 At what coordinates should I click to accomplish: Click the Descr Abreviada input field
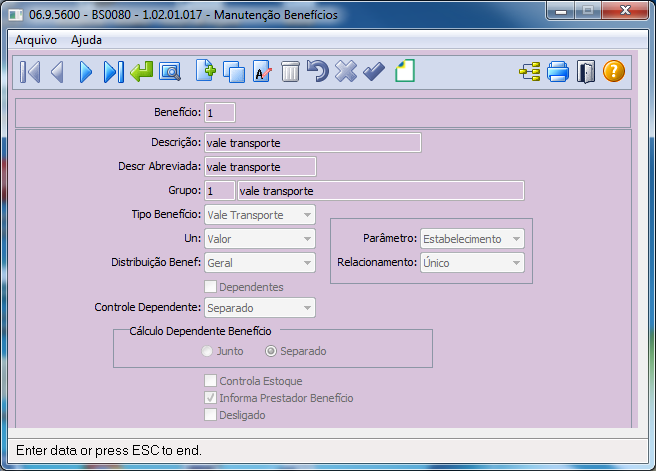260,166
